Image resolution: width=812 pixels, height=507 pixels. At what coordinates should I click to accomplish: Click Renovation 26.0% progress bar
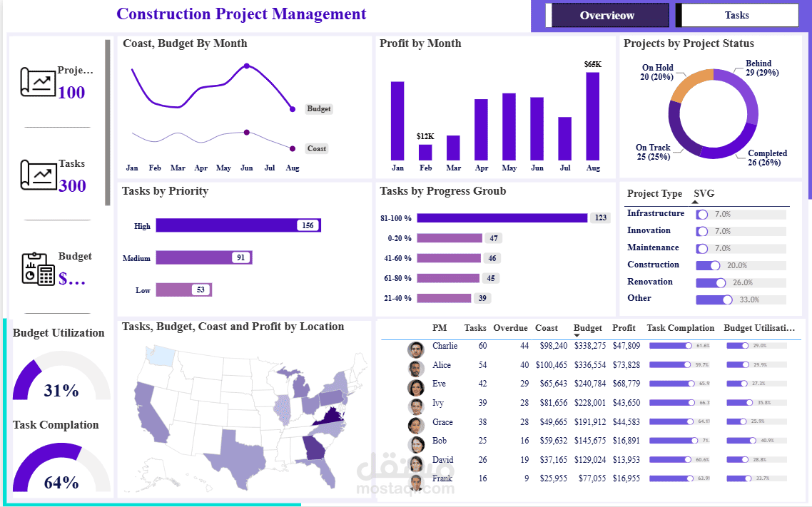pos(741,282)
